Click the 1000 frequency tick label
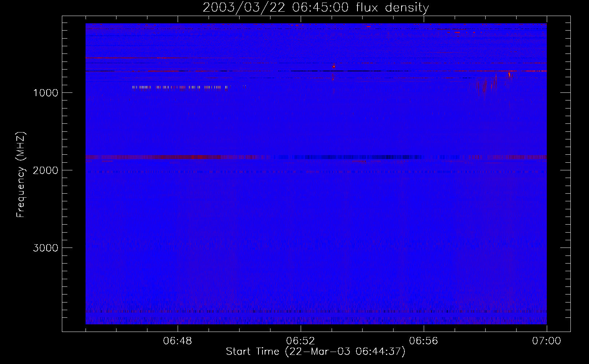 point(46,93)
